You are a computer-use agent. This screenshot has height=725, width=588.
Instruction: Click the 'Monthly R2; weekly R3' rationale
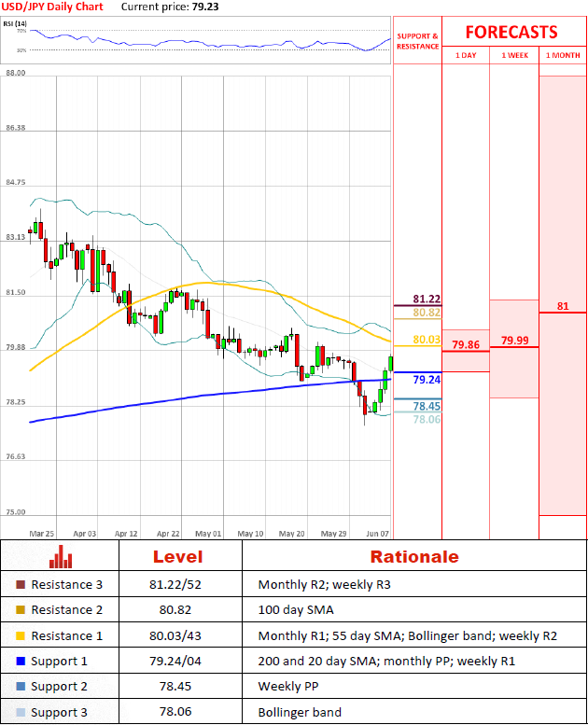point(324,585)
